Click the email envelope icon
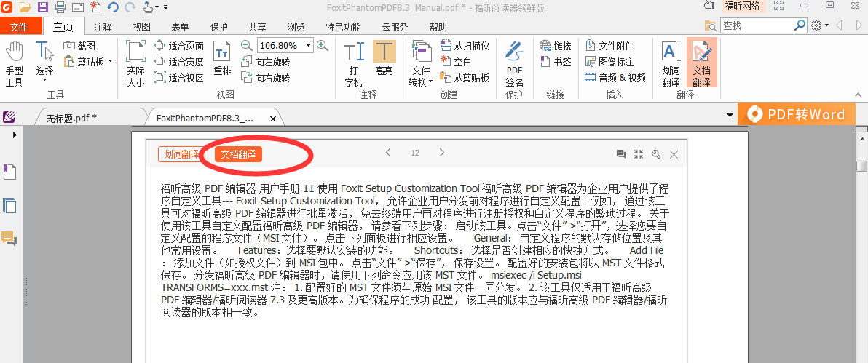This screenshot has height=363, width=868. point(78,7)
